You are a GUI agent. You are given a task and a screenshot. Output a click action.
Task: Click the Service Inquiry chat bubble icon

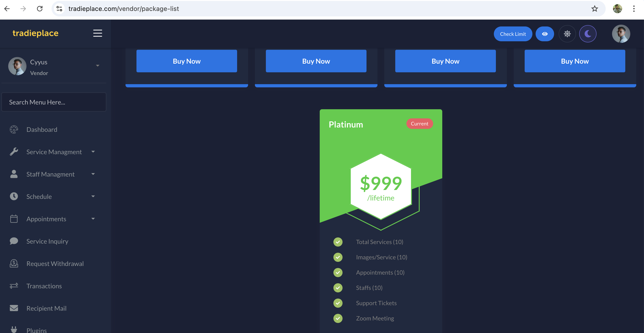pyautogui.click(x=14, y=241)
